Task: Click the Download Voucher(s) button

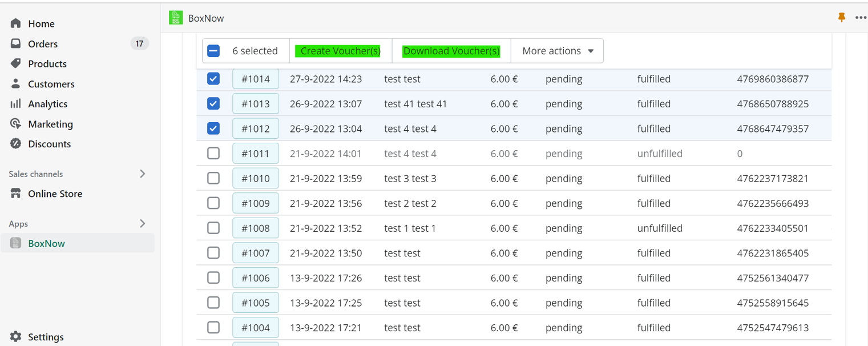Action: (x=451, y=51)
